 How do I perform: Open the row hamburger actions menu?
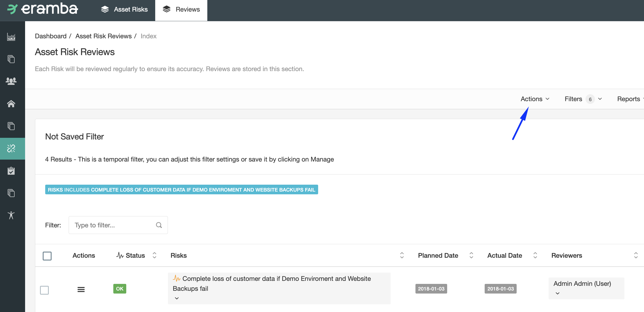coord(81,289)
